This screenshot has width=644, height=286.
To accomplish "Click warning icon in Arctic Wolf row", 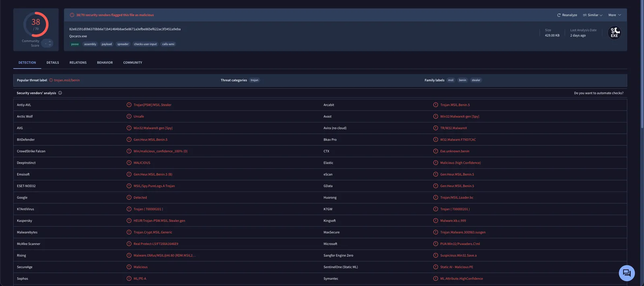I will pos(129,116).
